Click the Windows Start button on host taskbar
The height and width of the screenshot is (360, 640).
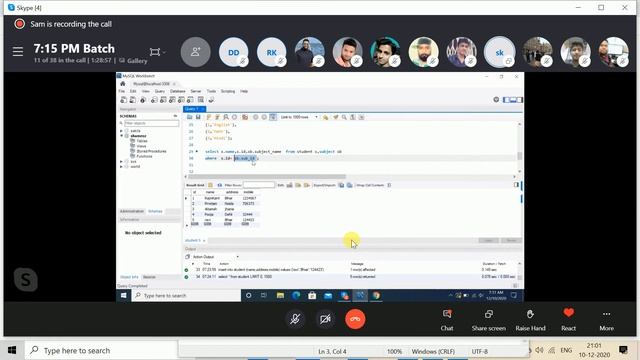(12, 350)
